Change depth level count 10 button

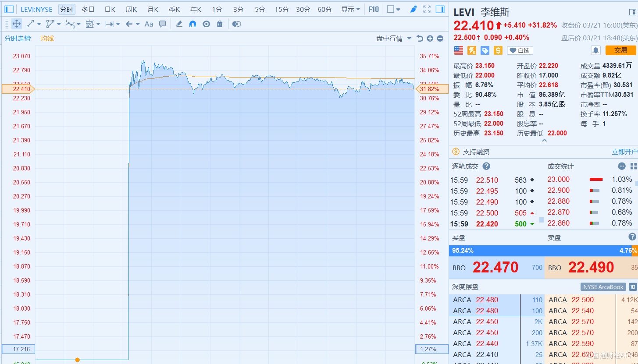(x=633, y=287)
